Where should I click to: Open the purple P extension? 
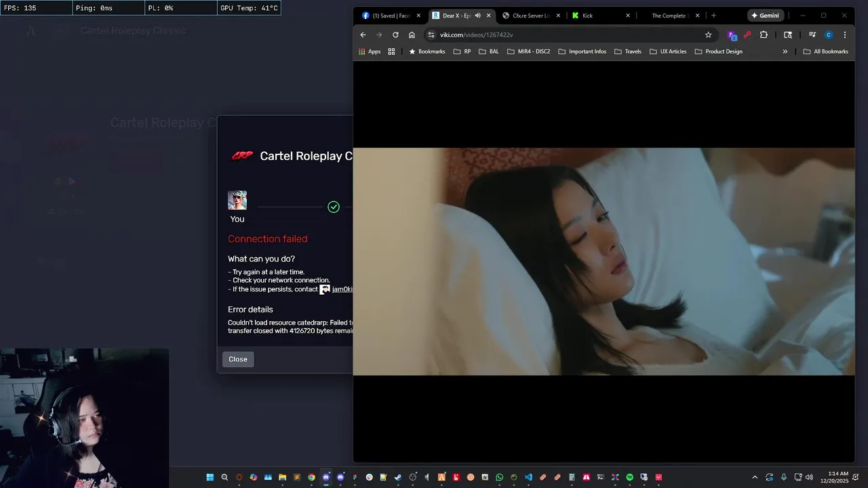[x=732, y=35]
